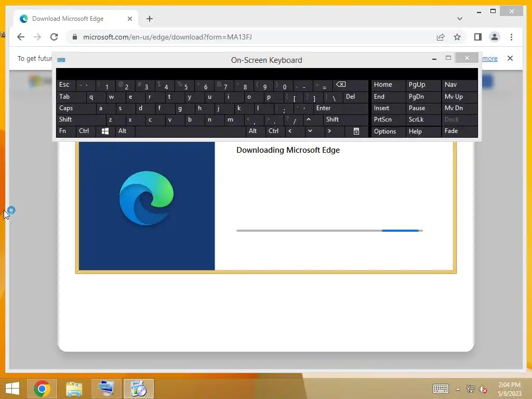The image size is (532, 399).
Task: Open Chrome three-dot menu
Action: click(511, 37)
